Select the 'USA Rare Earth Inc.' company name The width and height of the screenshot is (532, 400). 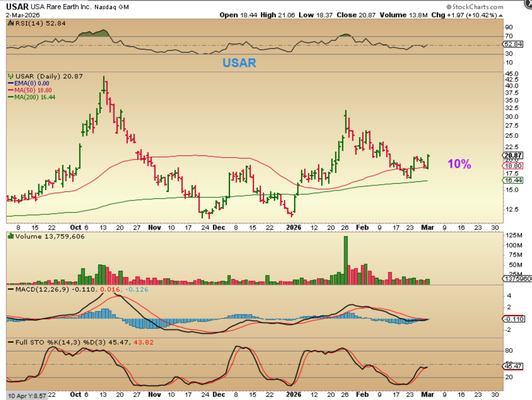coord(61,7)
